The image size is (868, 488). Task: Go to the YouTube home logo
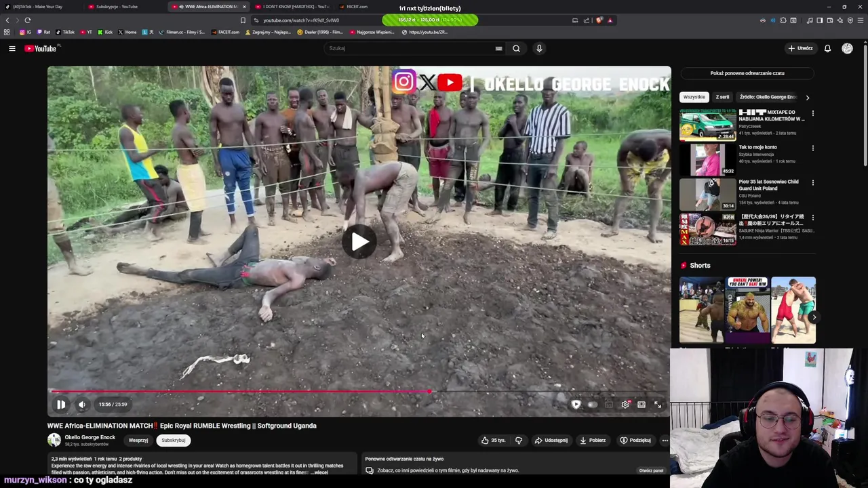(x=41, y=48)
